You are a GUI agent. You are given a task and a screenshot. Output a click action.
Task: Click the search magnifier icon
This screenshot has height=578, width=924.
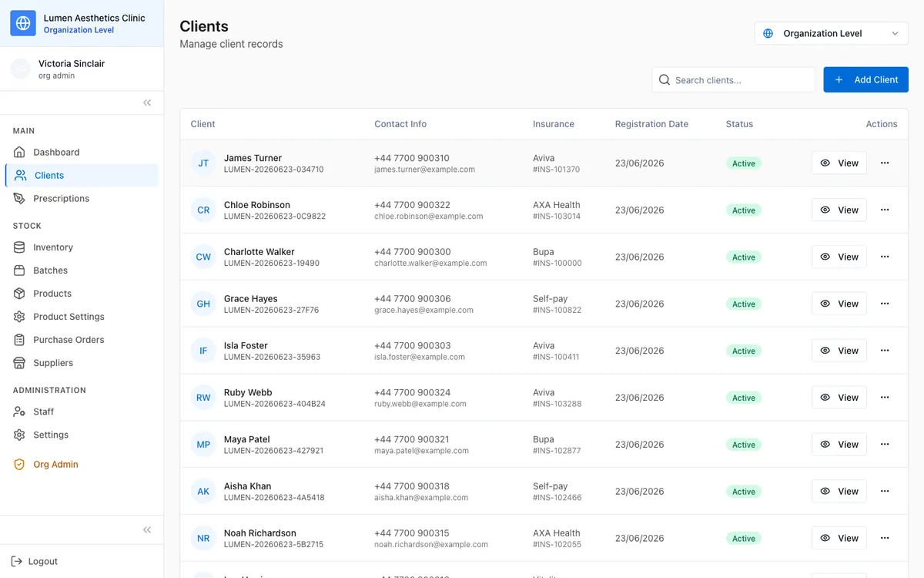[x=665, y=79]
